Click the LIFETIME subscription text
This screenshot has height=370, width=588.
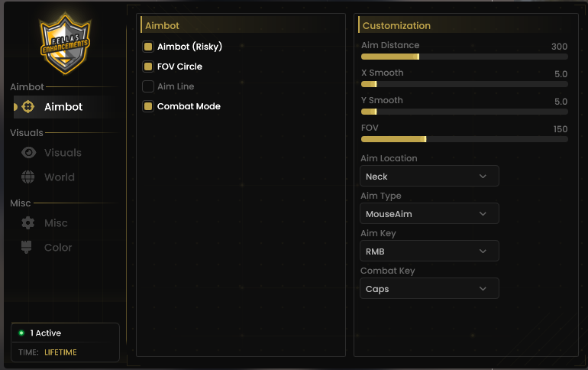[x=61, y=352]
